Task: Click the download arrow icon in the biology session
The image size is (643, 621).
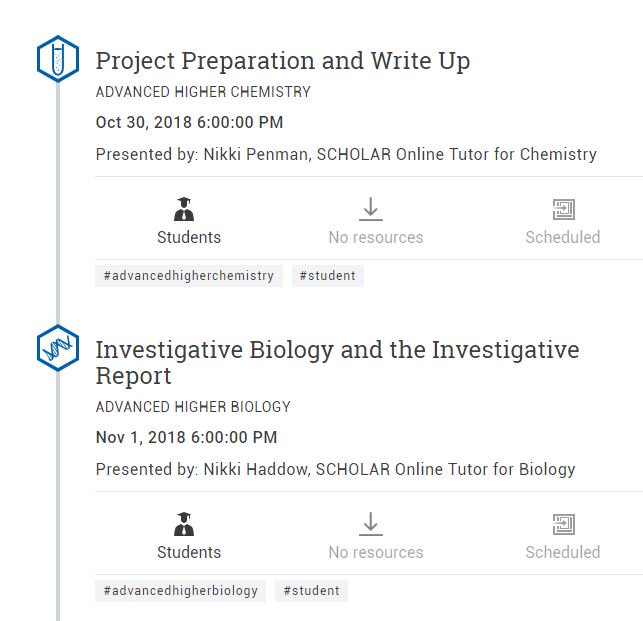Action: click(371, 524)
